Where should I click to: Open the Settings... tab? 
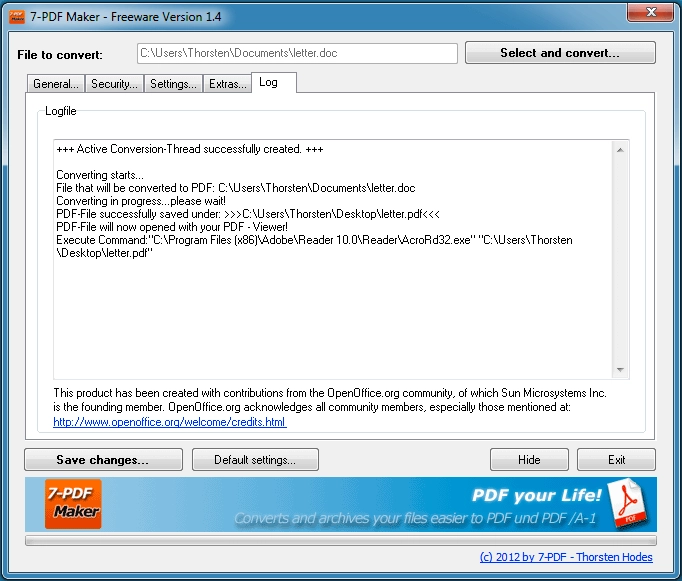(x=173, y=83)
